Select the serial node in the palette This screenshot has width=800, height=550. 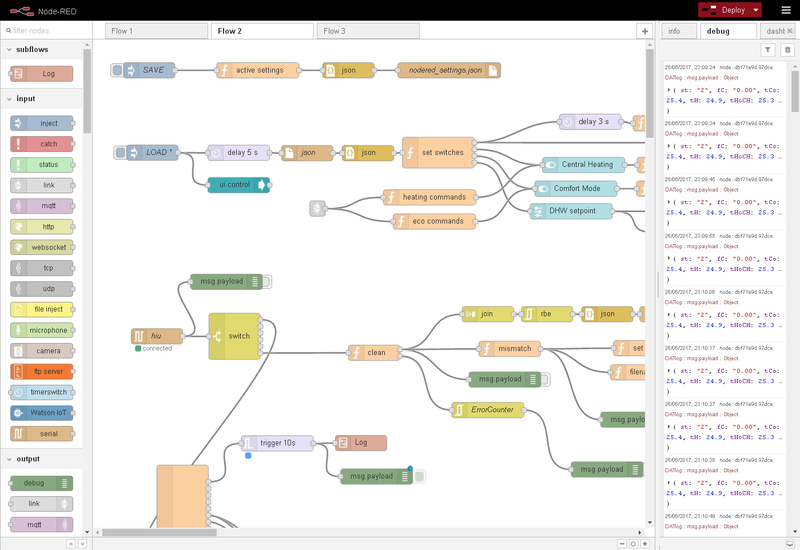(x=41, y=434)
